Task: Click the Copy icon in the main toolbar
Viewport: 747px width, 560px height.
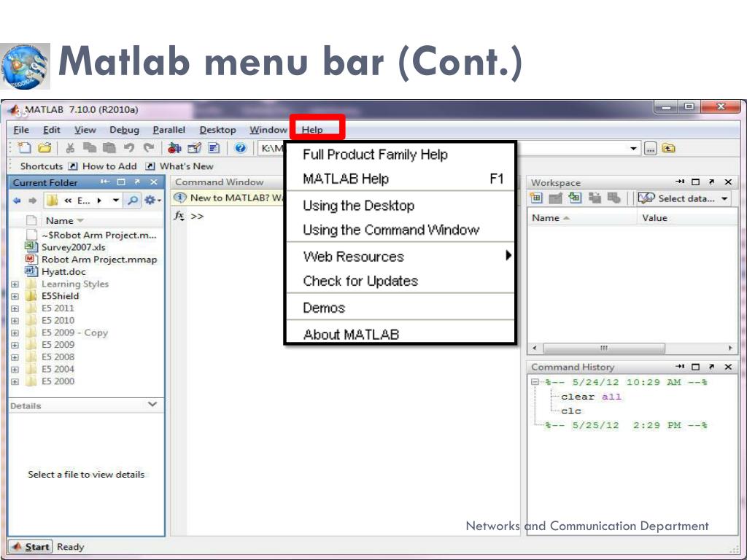Action: [x=90, y=148]
